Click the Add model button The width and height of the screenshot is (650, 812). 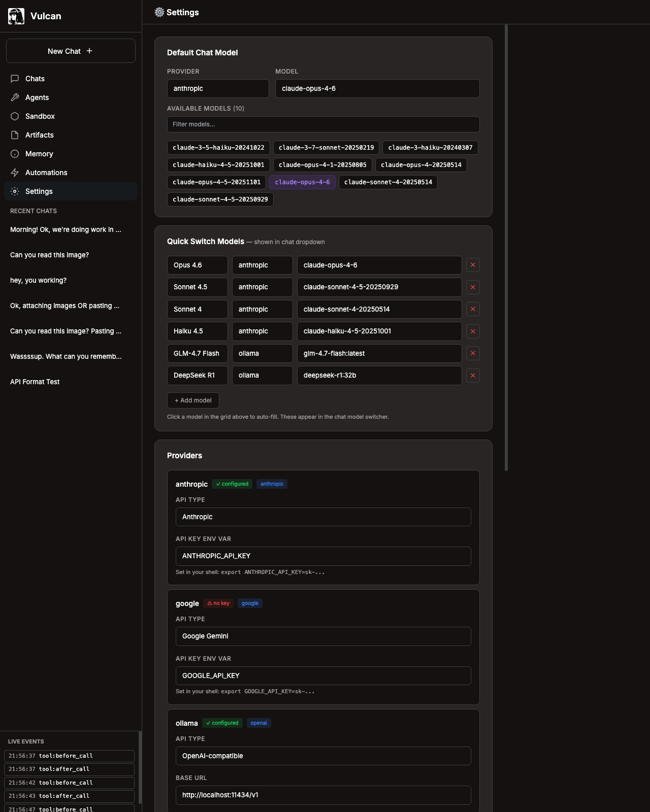pos(193,400)
